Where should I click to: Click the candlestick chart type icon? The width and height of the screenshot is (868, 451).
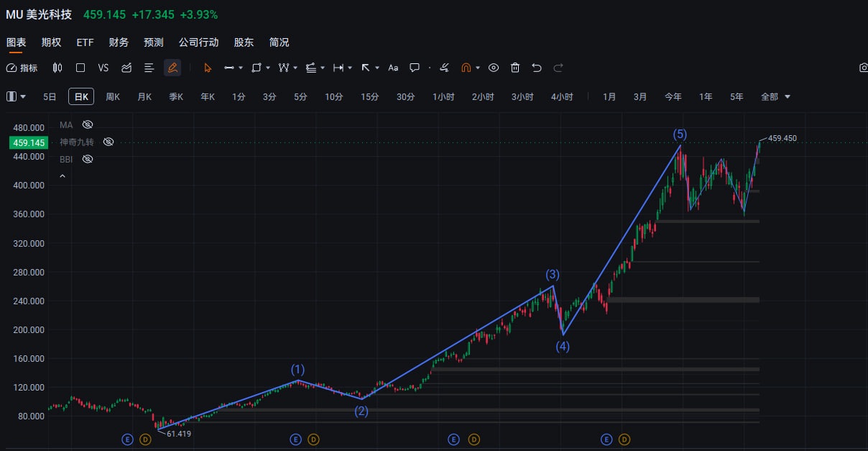coord(57,68)
